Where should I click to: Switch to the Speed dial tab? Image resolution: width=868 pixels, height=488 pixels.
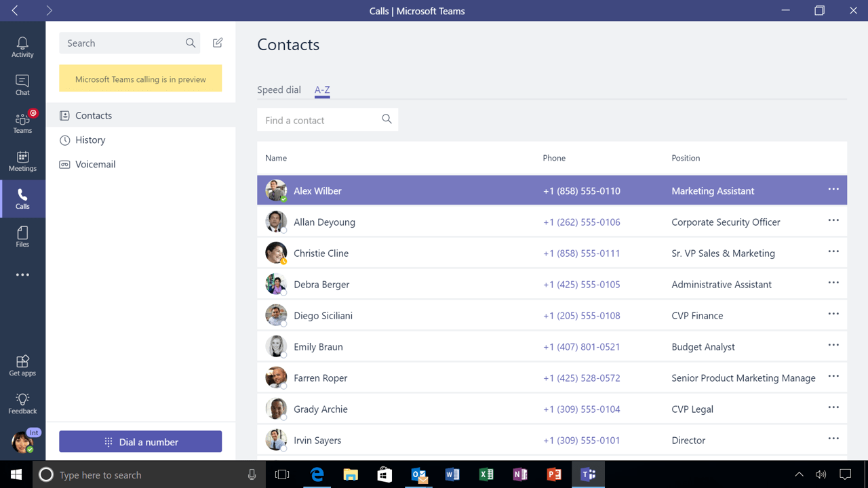(279, 89)
